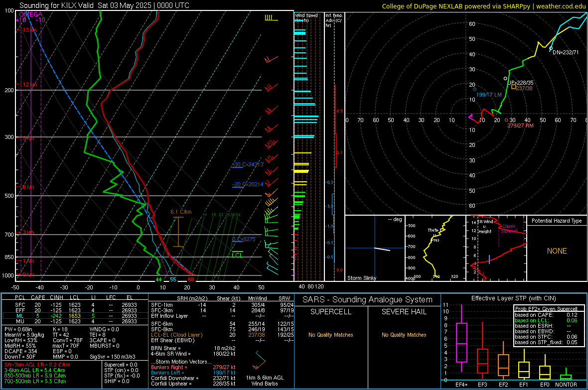Click the SFC-1km shear row
The width and height of the screenshot is (588, 390).
tap(222, 305)
